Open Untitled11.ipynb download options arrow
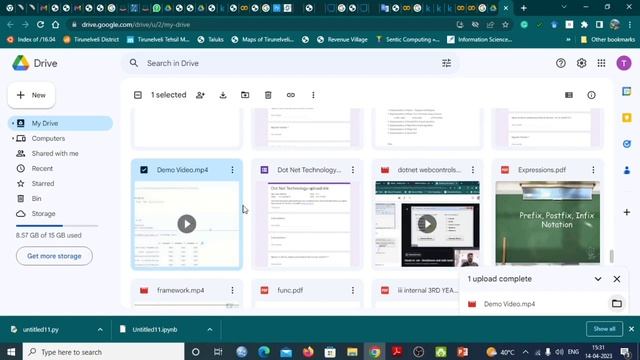The width and height of the screenshot is (640, 360). pyautogui.click(x=209, y=329)
